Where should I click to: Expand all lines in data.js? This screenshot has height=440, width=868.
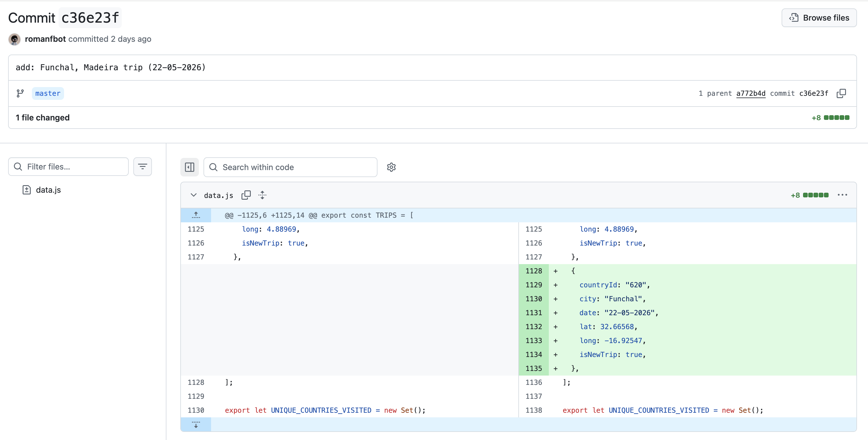[x=262, y=195]
